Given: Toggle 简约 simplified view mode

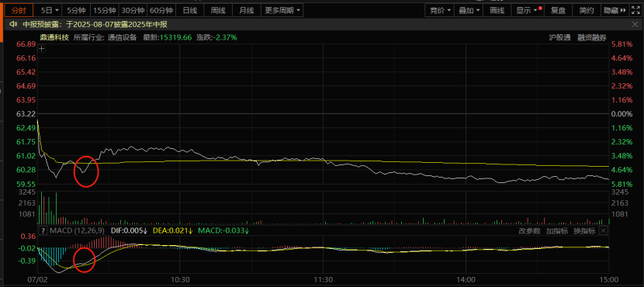Looking at the screenshot, I should point(586,10).
